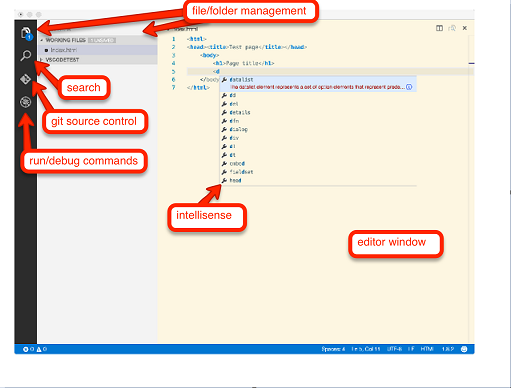Choose the dl suggestion
The width and height of the screenshot is (511, 388).
[318, 146]
